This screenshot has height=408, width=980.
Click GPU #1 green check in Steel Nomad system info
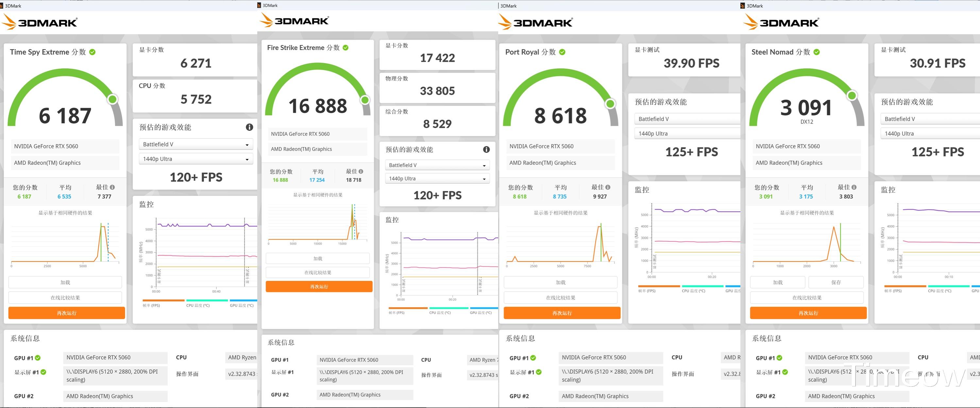tap(780, 358)
